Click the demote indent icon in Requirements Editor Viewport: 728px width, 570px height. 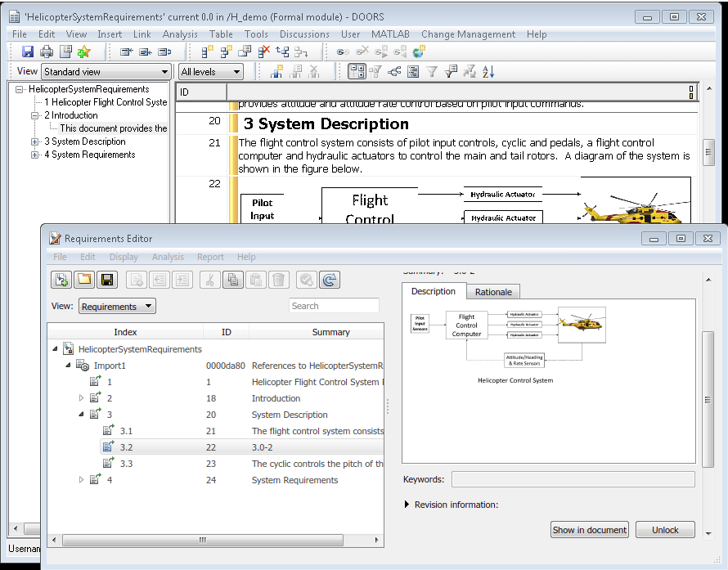pos(182,280)
